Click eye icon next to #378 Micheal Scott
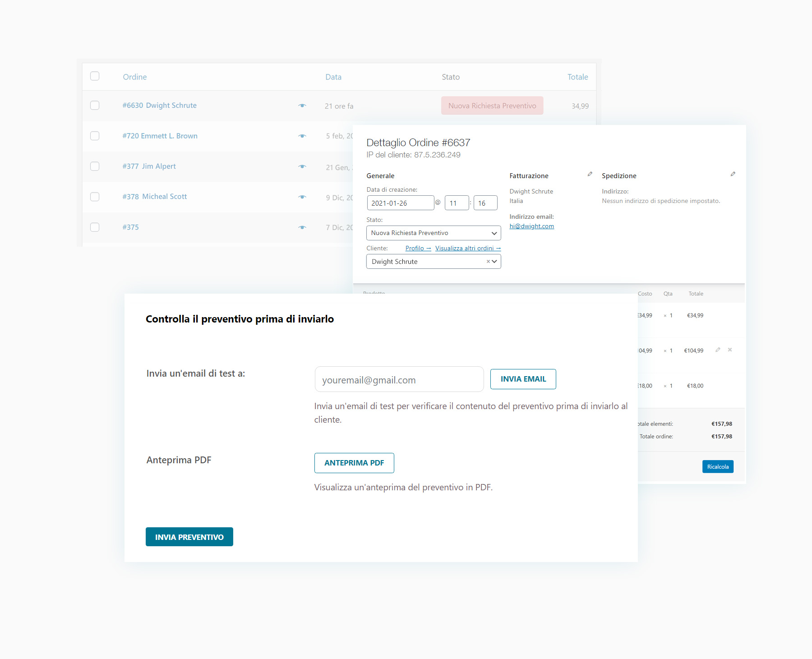The height and width of the screenshot is (659, 812). (x=302, y=197)
